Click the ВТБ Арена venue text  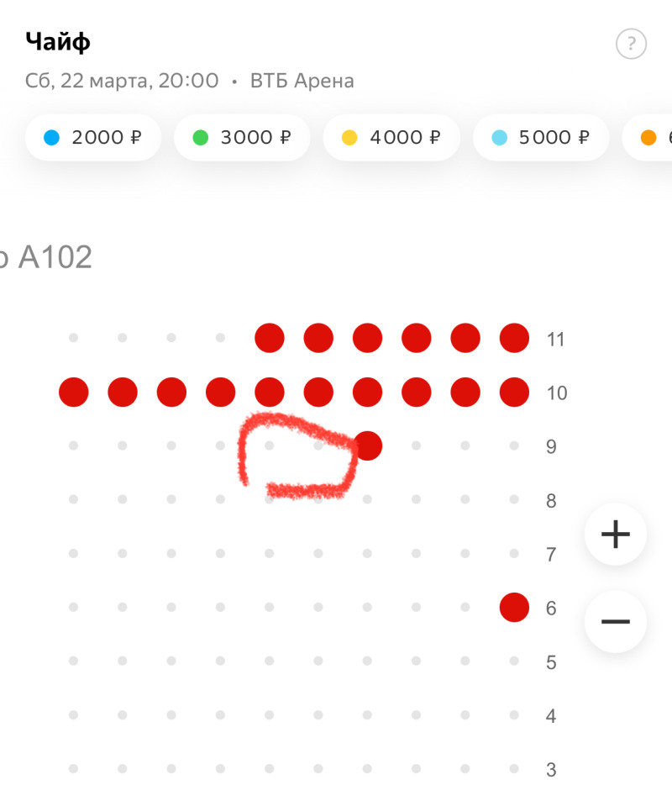(302, 82)
